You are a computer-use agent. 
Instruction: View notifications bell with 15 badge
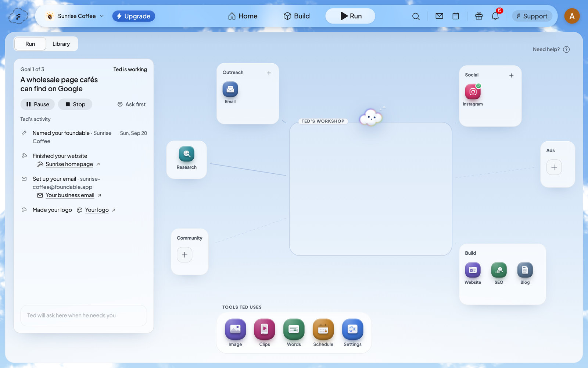[x=495, y=16]
